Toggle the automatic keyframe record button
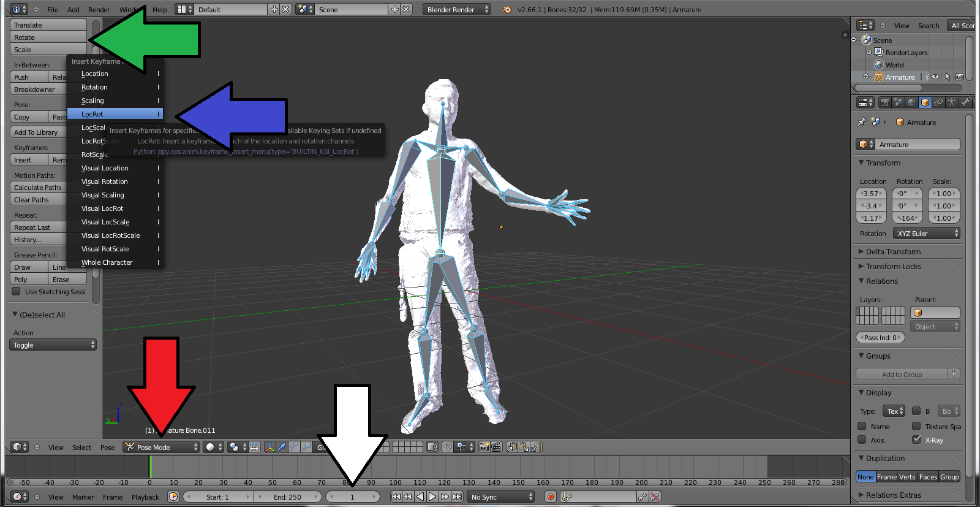This screenshot has height=507, width=980. [551, 497]
